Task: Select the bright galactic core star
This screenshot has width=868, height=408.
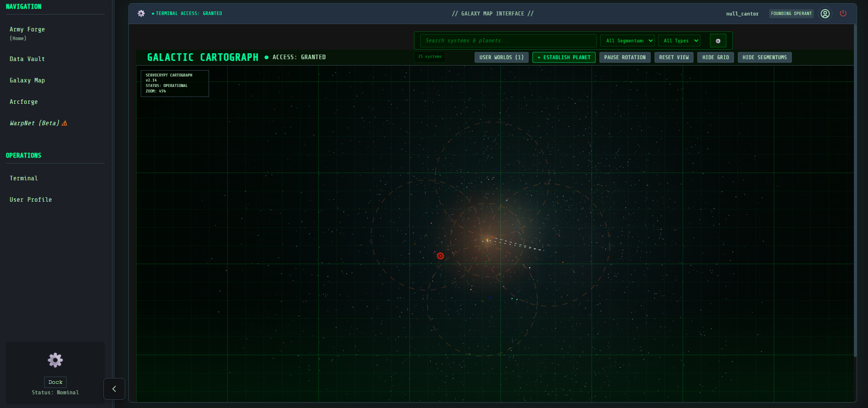Action: [x=487, y=240]
